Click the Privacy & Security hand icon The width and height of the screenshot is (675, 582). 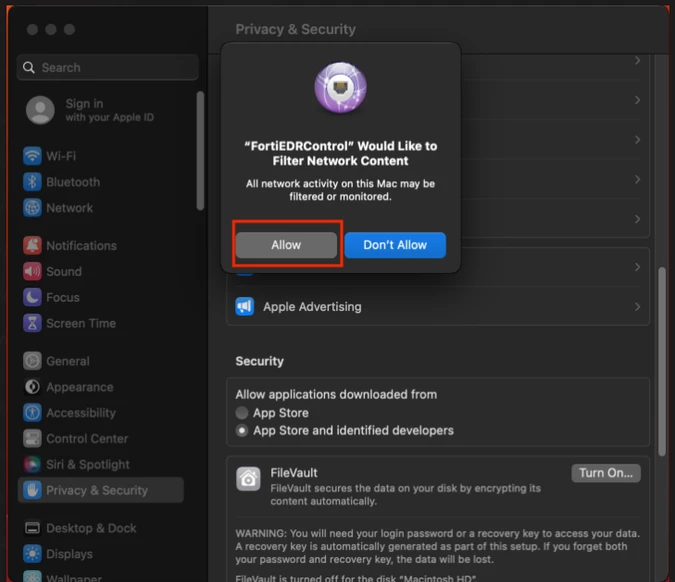(x=32, y=490)
